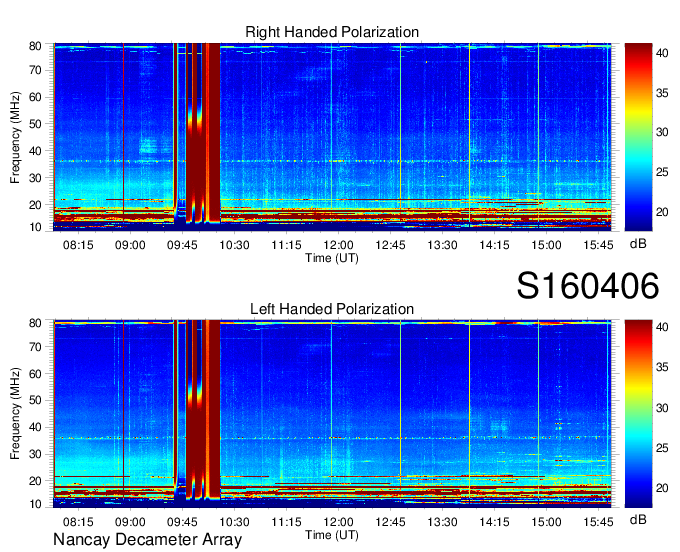680x552 pixels.
Task: Click "Frequency (MHz)" axis label of Right Handed plot
Action: point(15,137)
